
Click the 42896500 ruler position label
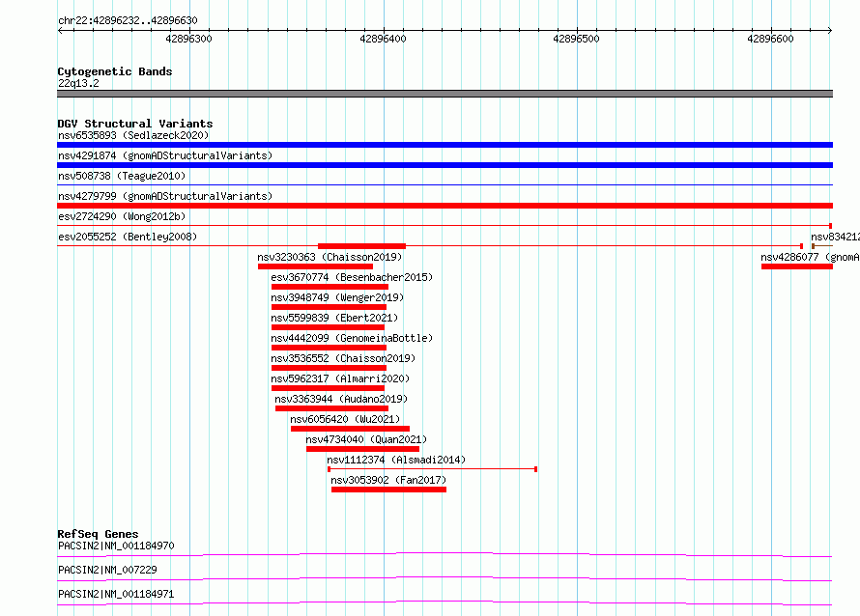point(577,39)
